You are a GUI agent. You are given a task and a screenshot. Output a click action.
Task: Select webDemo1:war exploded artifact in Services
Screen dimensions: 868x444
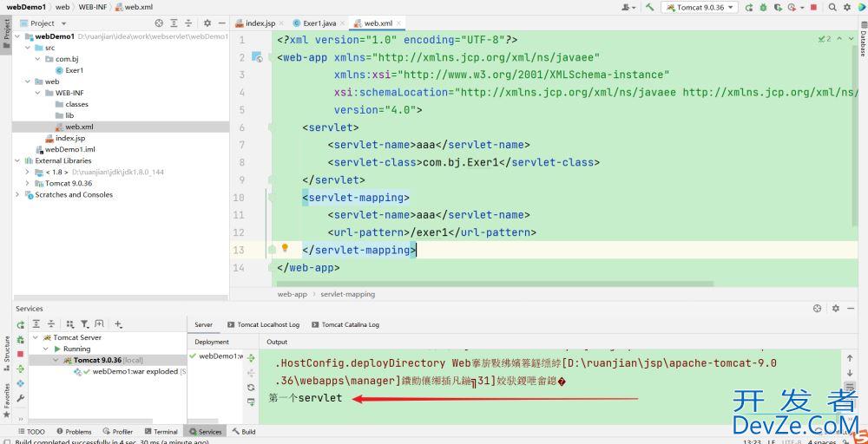[130, 371]
